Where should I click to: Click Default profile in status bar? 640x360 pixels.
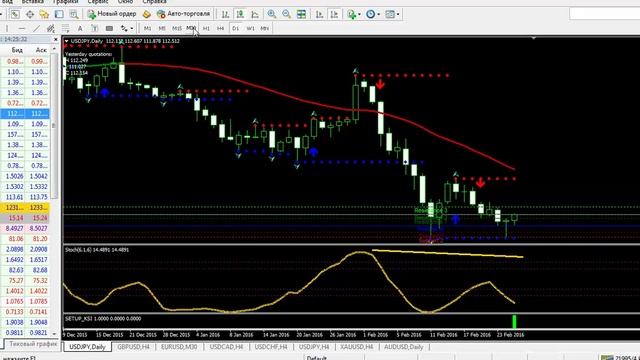click(316, 358)
